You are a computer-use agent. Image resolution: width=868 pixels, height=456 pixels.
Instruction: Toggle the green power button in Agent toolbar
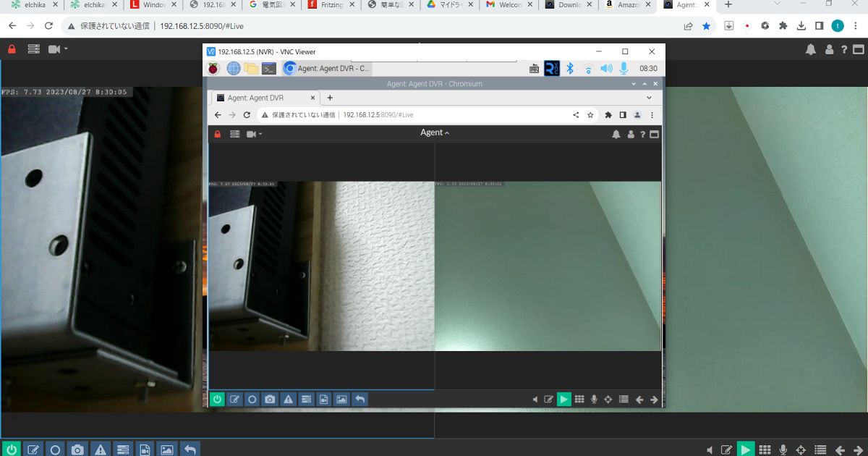(216, 399)
